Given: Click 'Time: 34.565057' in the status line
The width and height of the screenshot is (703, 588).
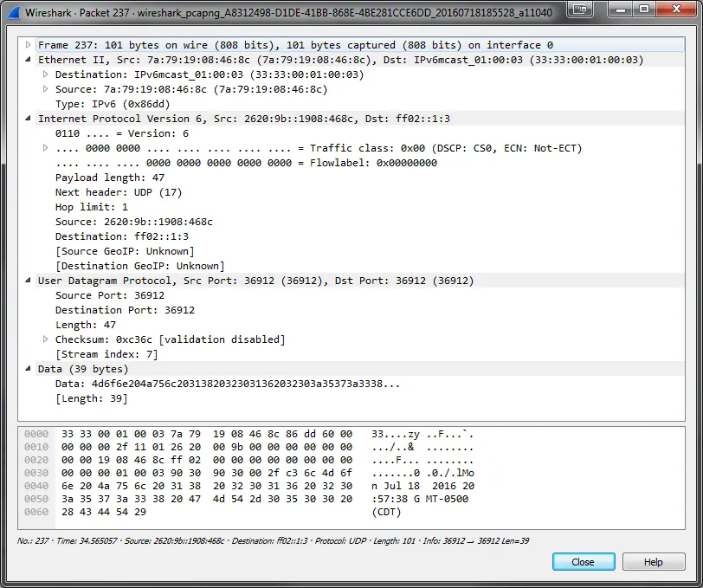Looking at the screenshot, I should [87, 541].
